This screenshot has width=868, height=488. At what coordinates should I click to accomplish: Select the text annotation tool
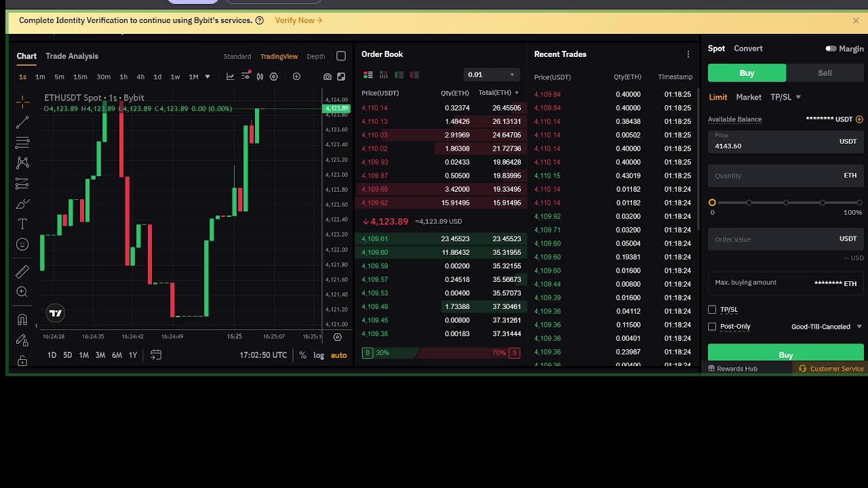coord(22,224)
